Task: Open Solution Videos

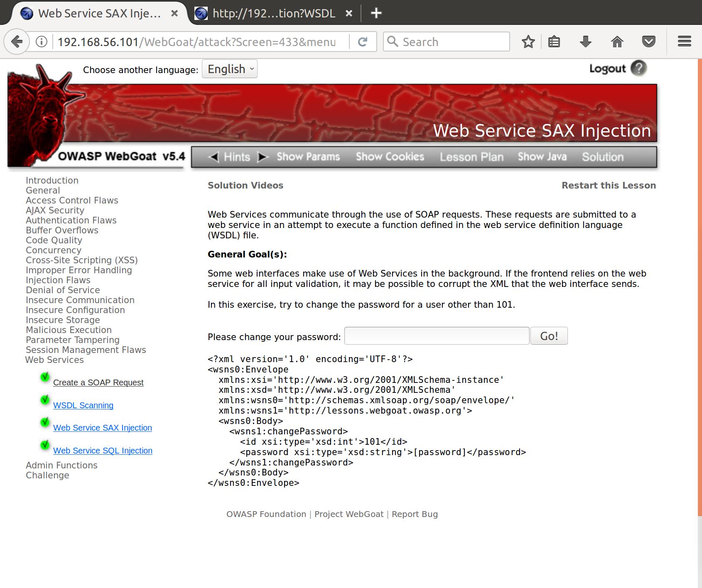Action: 245,186
